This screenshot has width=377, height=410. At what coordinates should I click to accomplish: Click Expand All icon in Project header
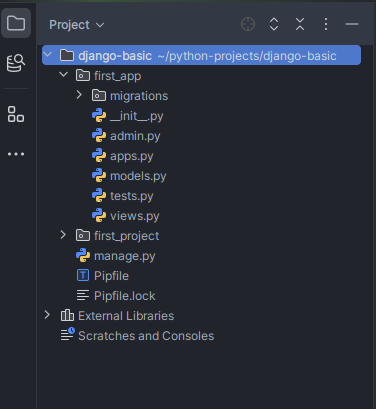(x=274, y=24)
